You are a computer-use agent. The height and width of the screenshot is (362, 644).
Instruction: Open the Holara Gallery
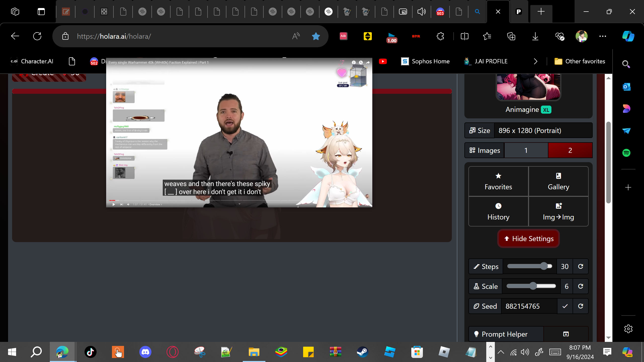[x=558, y=181]
